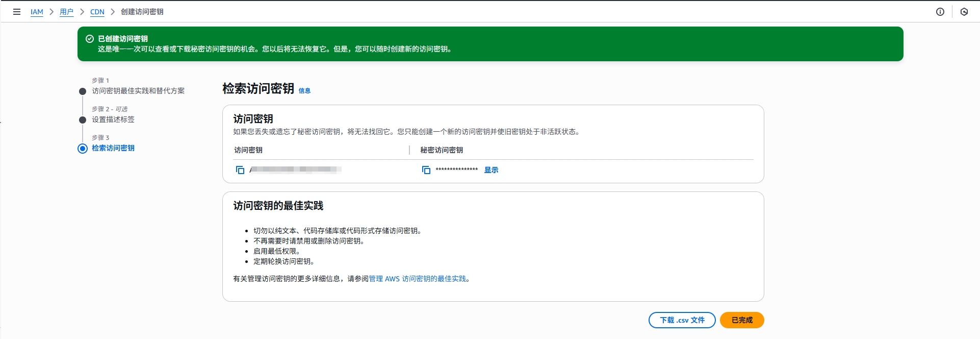Open 管理 AWS 访问密钥的最佳实践 link
This screenshot has height=339, width=980.
click(x=417, y=279)
